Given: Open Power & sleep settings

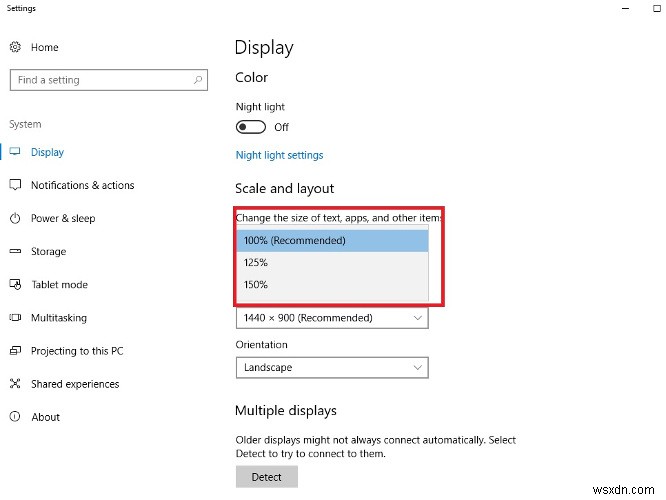Looking at the screenshot, I should (x=63, y=218).
